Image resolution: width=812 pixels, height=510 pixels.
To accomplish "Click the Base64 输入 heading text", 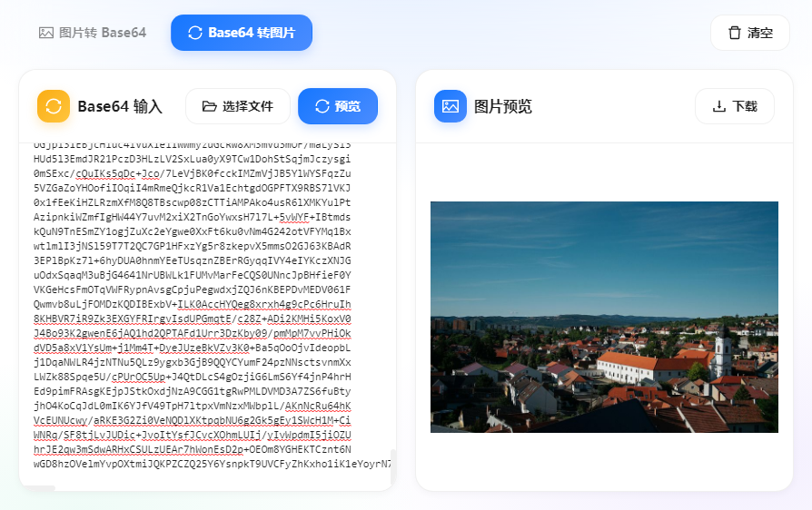I will coord(120,106).
